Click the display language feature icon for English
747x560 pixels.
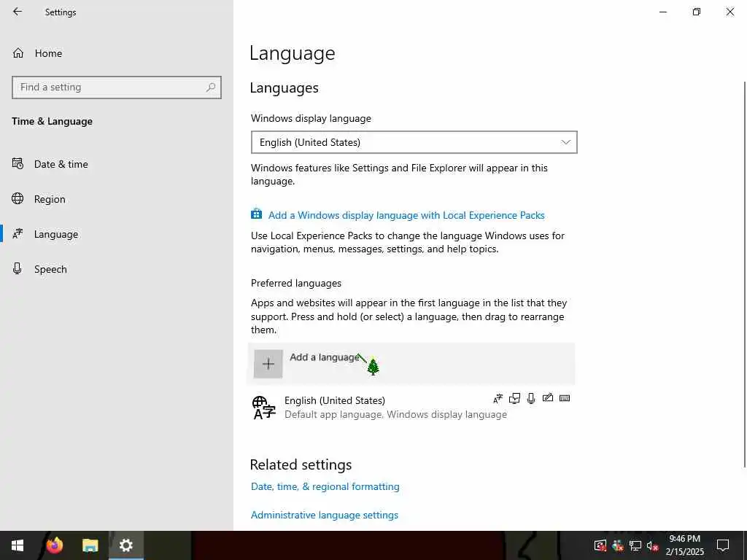(498, 398)
